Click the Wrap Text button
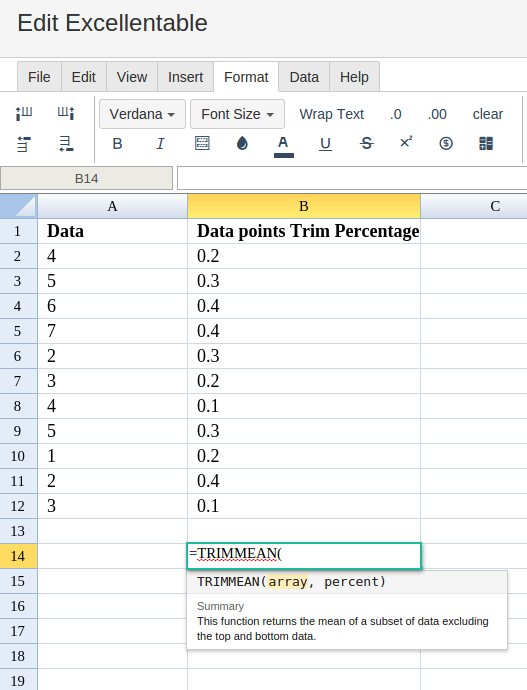Viewport: 527px width, 690px height. (332, 114)
